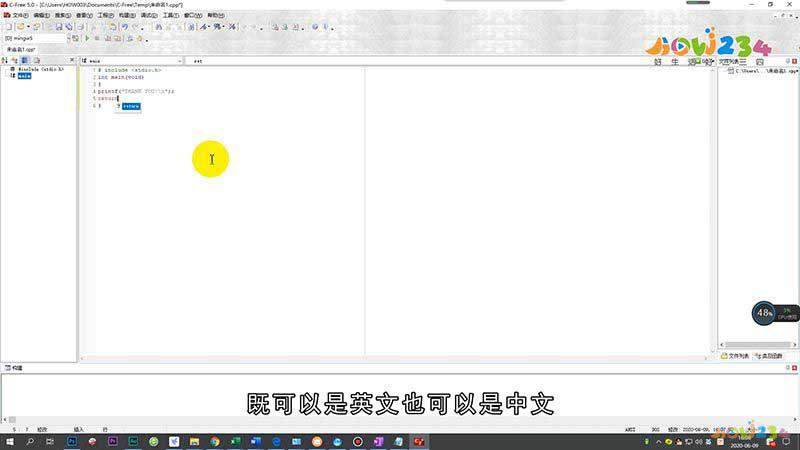The width and height of the screenshot is (800, 450).
Task: Switch to the 文件列表 tab at bottom right
Action: [738, 355]
